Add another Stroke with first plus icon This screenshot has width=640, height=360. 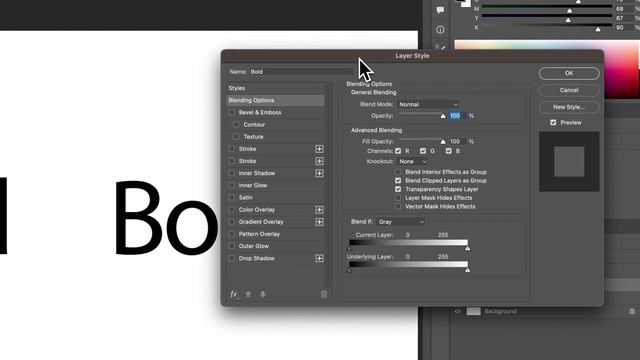[x=319, y=149]
